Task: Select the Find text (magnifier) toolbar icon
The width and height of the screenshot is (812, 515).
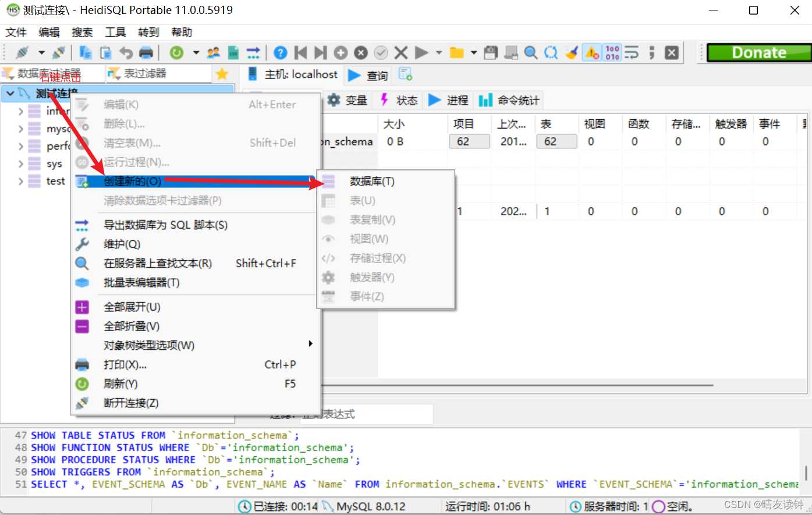Action: (x=531, y=52)
